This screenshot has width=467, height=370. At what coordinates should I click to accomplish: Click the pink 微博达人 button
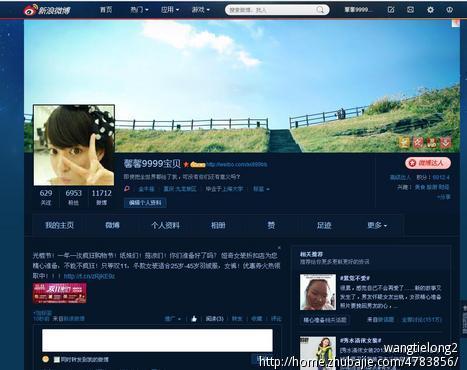[x=428, y=163]
